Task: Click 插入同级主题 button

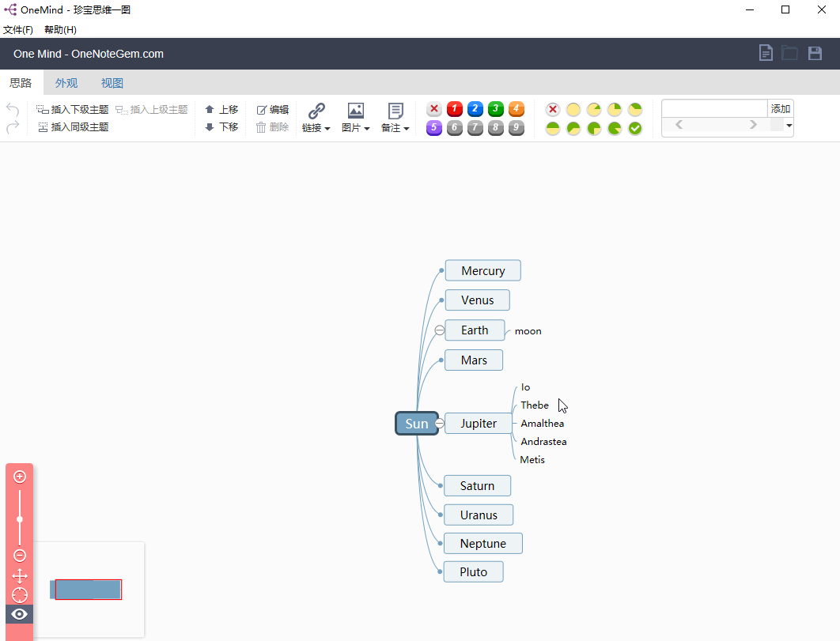Action: [x=74, y=127]
